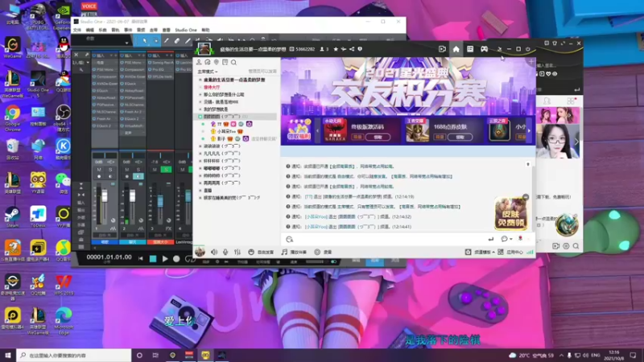The image size is (644, 362).
Task: Click the speaker volume icon in YY bottom bar
Action: pos(214,252)
